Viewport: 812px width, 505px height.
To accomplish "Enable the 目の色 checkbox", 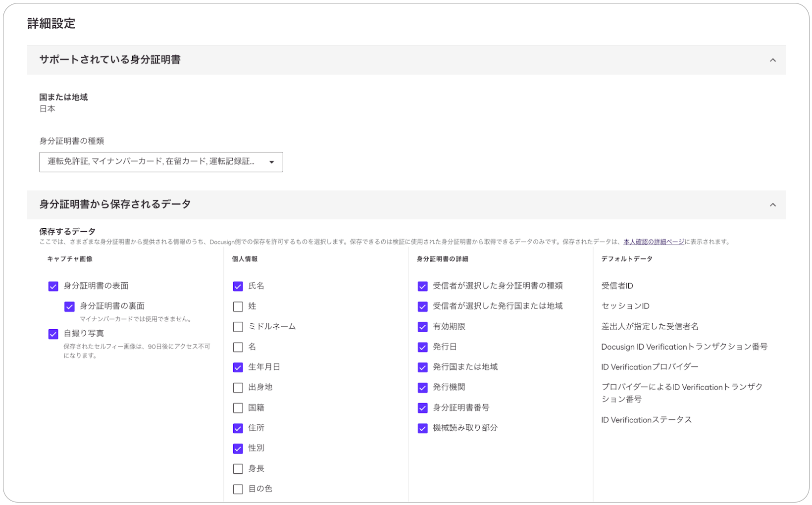I will (x=238, y=489).
